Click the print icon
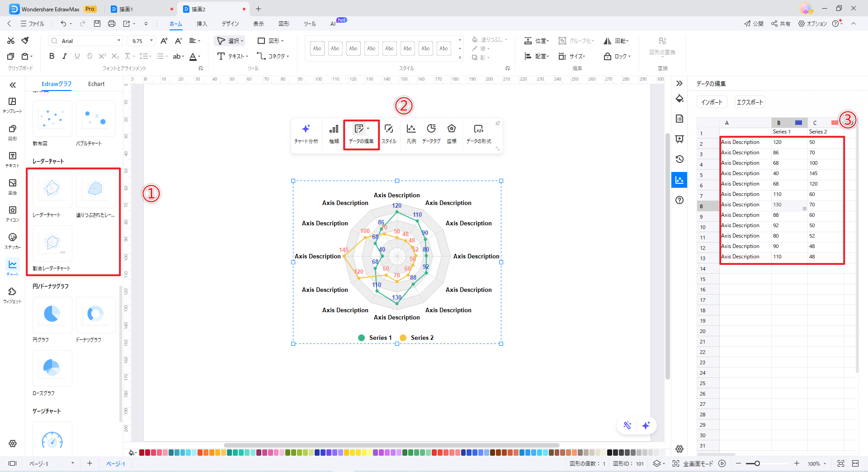 [x=112, y=24]
